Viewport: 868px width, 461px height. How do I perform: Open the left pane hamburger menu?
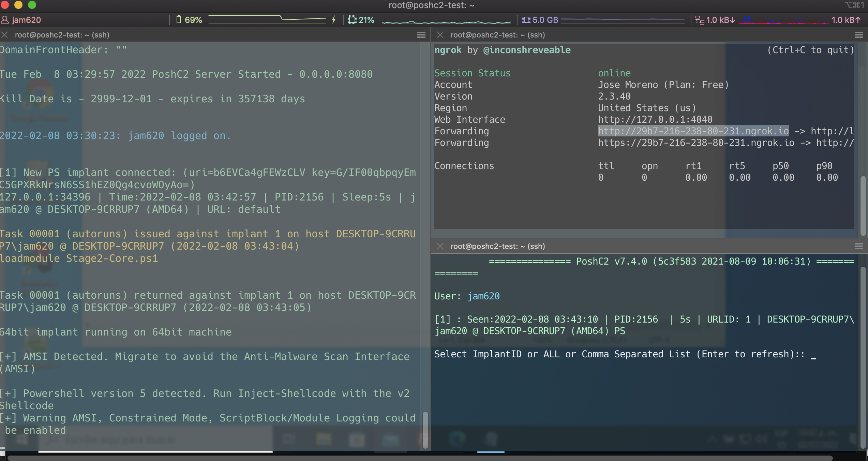[421, 35]
